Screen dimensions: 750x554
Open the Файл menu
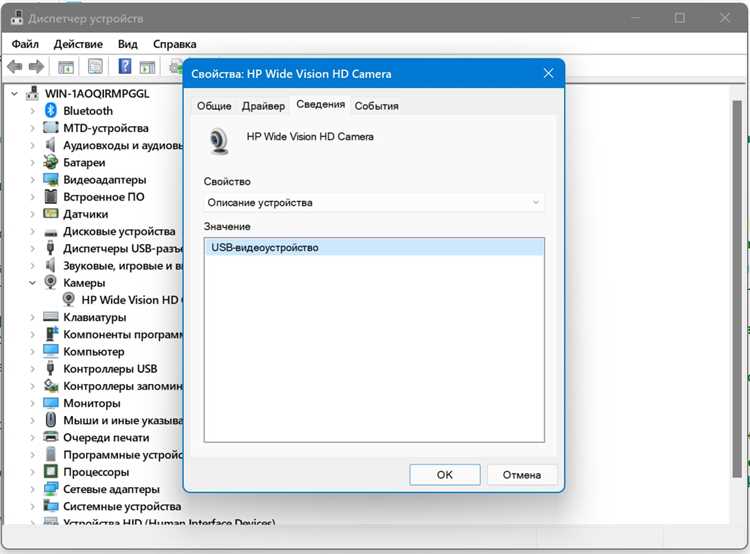[x=25, y=44]
